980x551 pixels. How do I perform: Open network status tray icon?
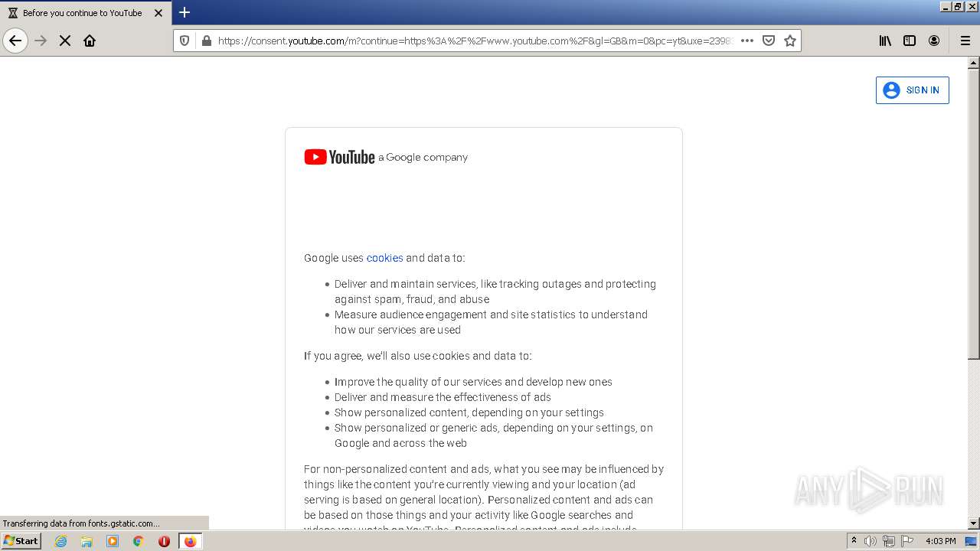888,541
